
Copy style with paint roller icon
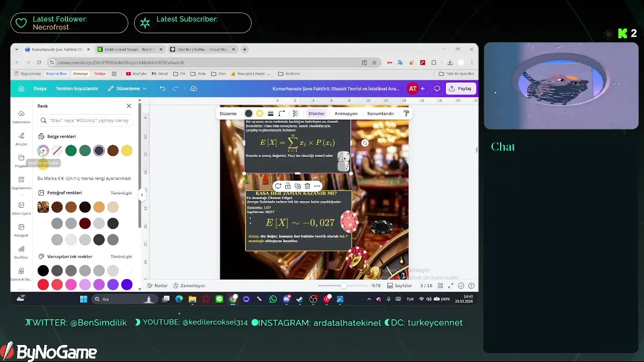(x=407, y=114)
